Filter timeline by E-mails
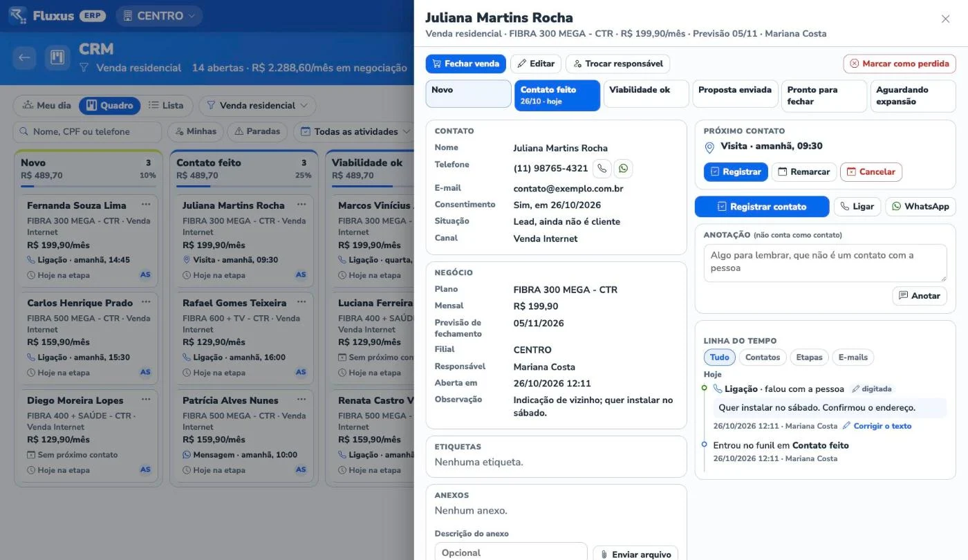 [853, 357]
